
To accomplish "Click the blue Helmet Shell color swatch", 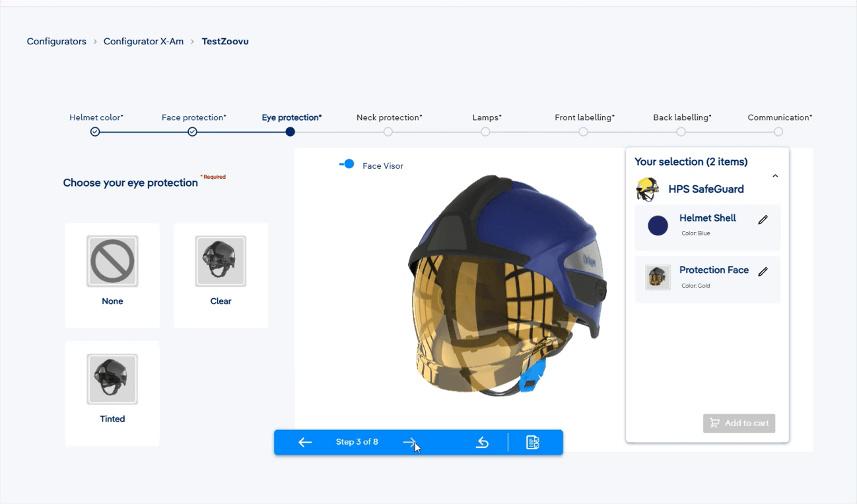I will (658, 226).
